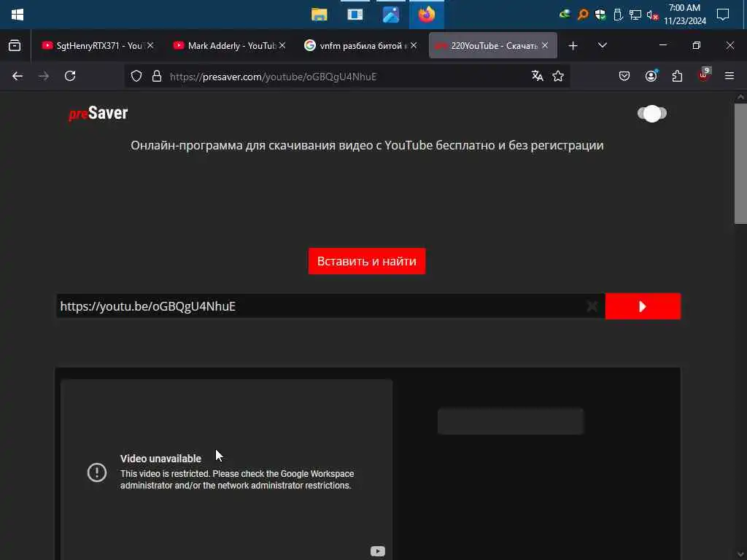
Task: Click the translate page icon
Action: coord(538,76)
